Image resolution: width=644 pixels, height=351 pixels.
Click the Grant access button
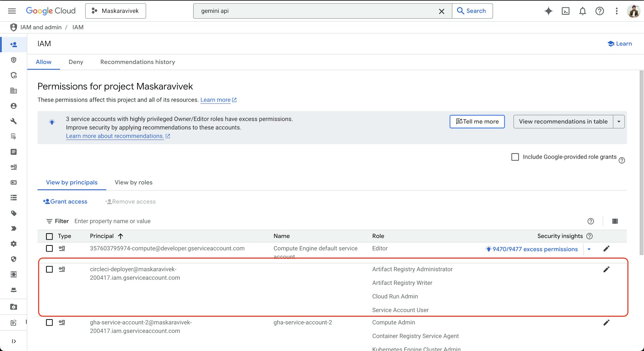(x=65, y=201)
